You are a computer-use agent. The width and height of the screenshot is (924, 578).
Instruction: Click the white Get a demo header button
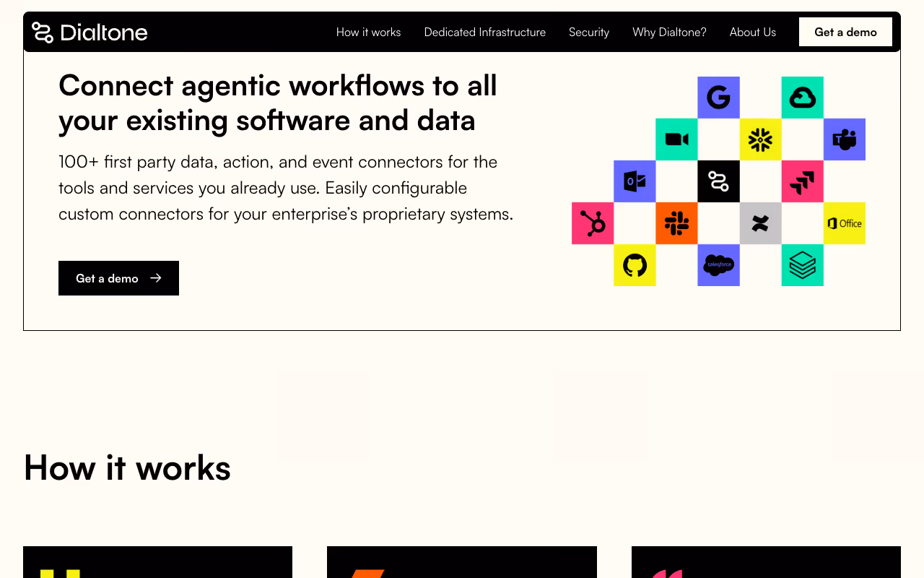(845, 32)
